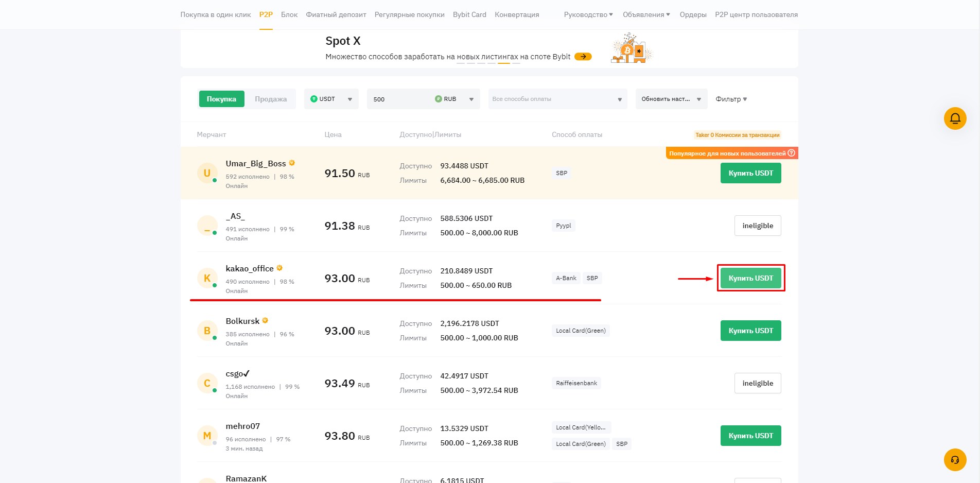Expand the Фильтр options
Screen dimensions: 980x483
731,99
